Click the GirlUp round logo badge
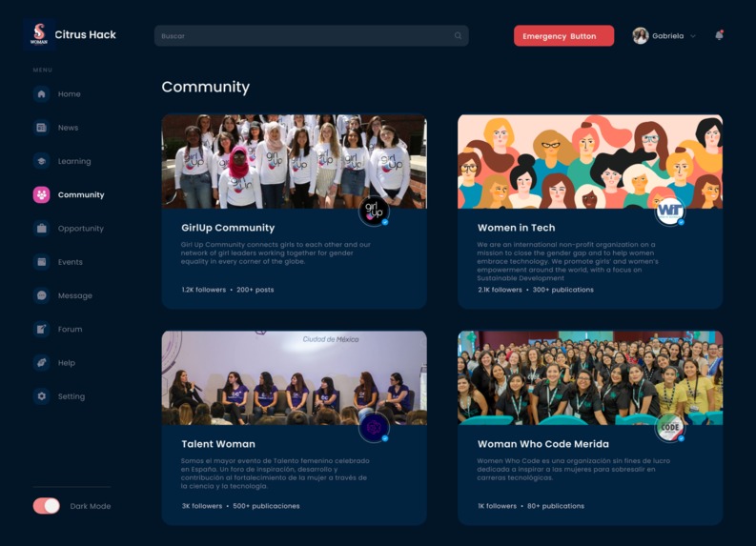756x546 pixels. (x=374, y=212)
